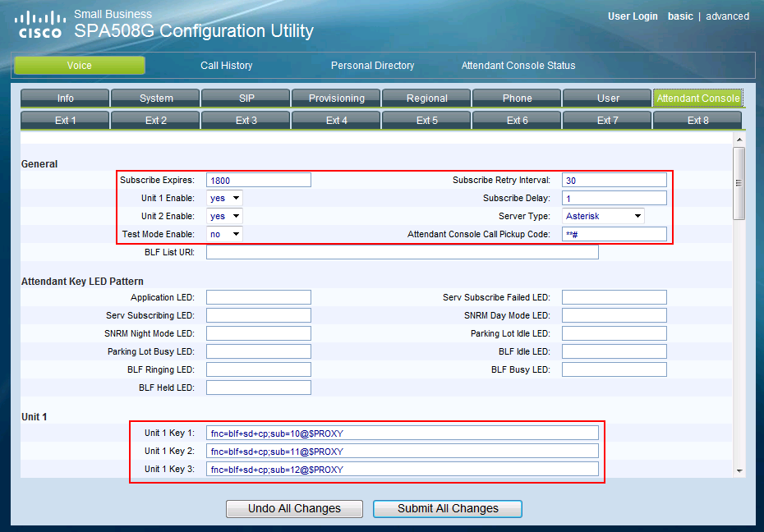Click the Parking Lot Busy LED field

point(259,351)
